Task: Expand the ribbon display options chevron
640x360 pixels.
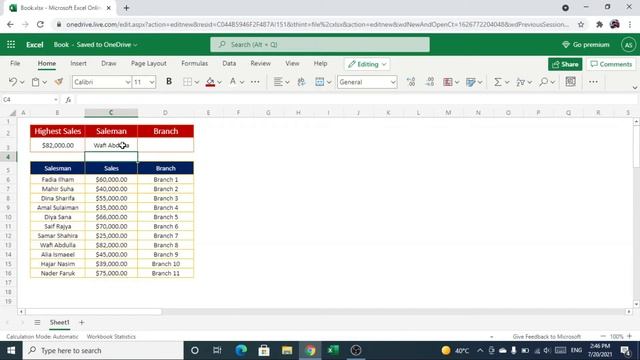Action: (x=635, y=87)
